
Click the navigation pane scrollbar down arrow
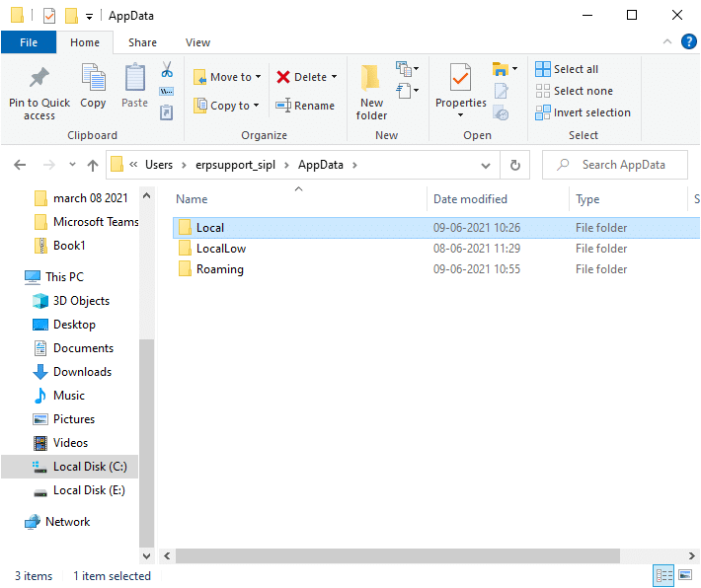tap(146, 555)
